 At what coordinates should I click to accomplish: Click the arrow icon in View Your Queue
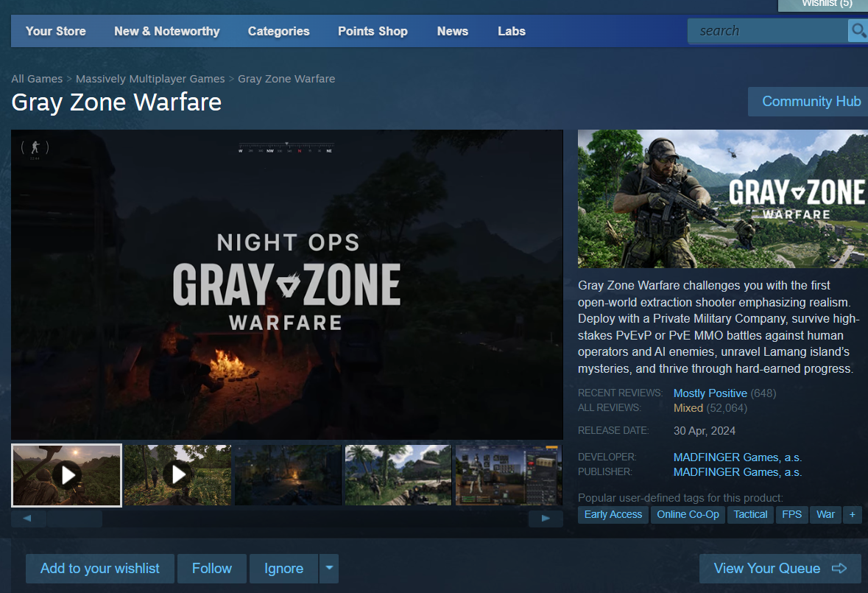[839, 568]
